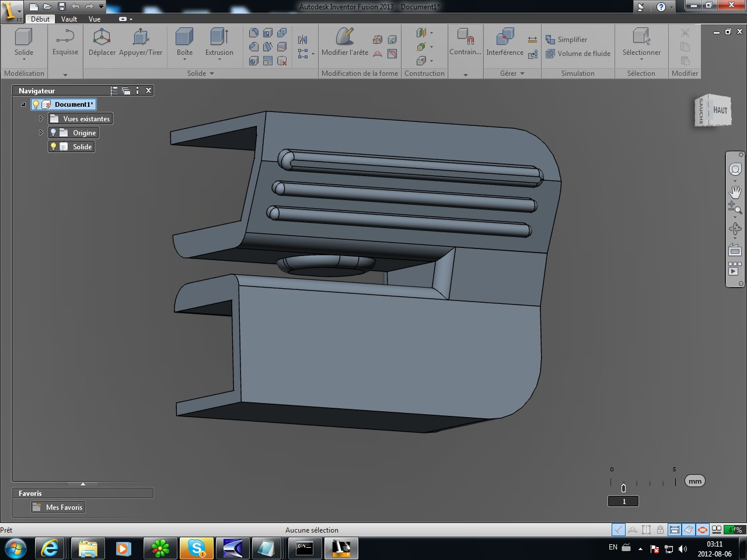Click the HAUT face of the view cube
747x560 pixels.
(x=720, y=110)
